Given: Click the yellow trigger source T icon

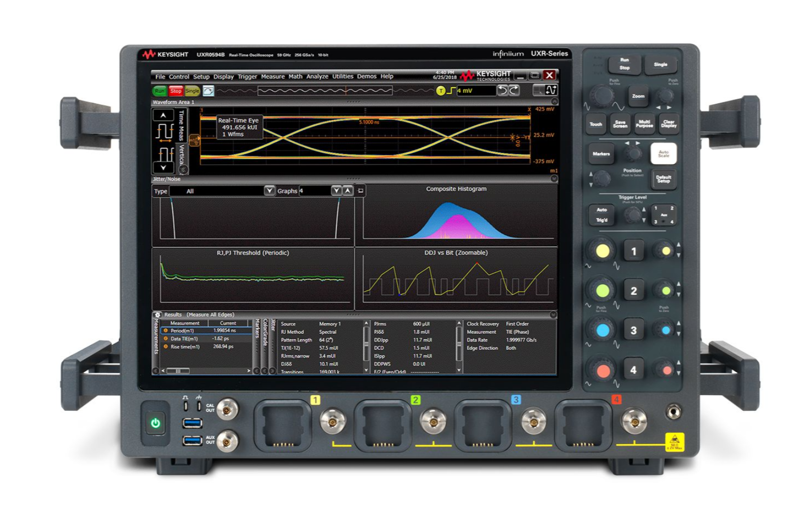Looking at the screenshot, I should tap(440, 91).
